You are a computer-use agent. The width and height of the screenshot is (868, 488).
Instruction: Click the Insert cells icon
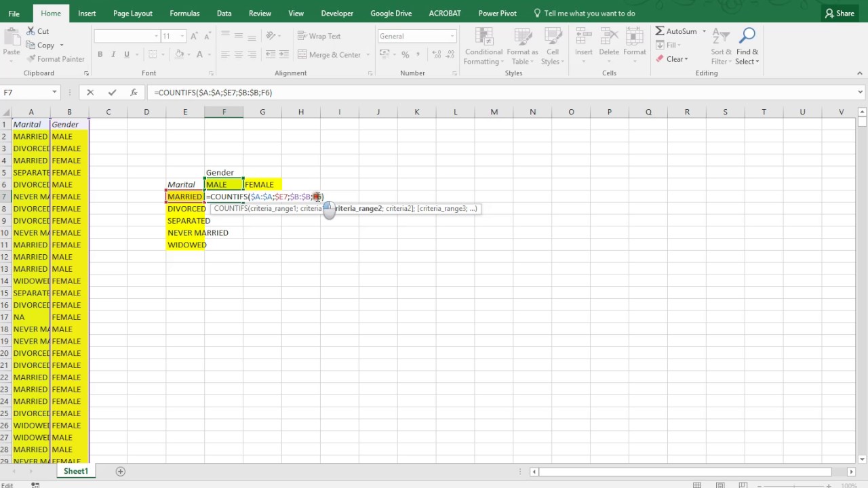click(583, 37)
